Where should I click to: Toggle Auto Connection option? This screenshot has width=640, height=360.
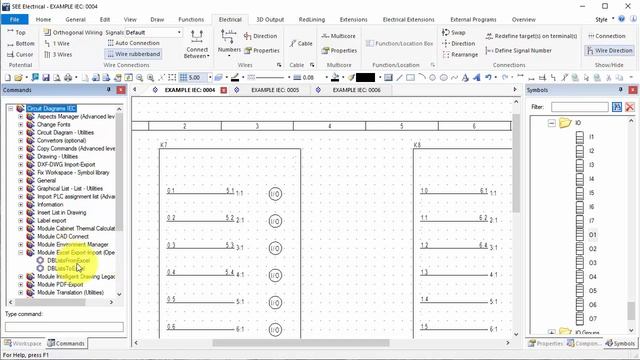(133, 43)
